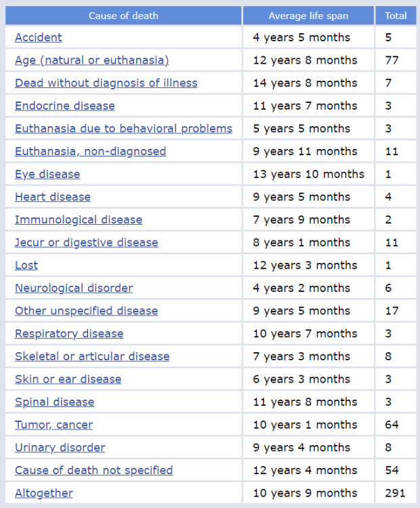This screenshot has width=420, height=508.
Task: Open Euthanasia due to behavioral problems
Action: point(123,129)
